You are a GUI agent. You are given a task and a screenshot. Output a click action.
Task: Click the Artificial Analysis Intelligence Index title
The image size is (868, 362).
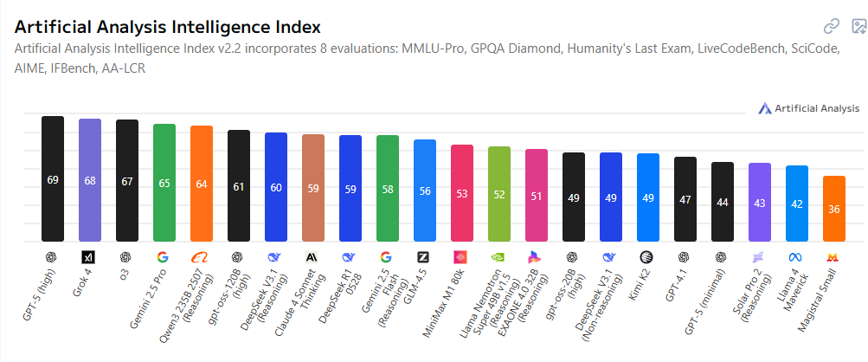pos(167,27)
